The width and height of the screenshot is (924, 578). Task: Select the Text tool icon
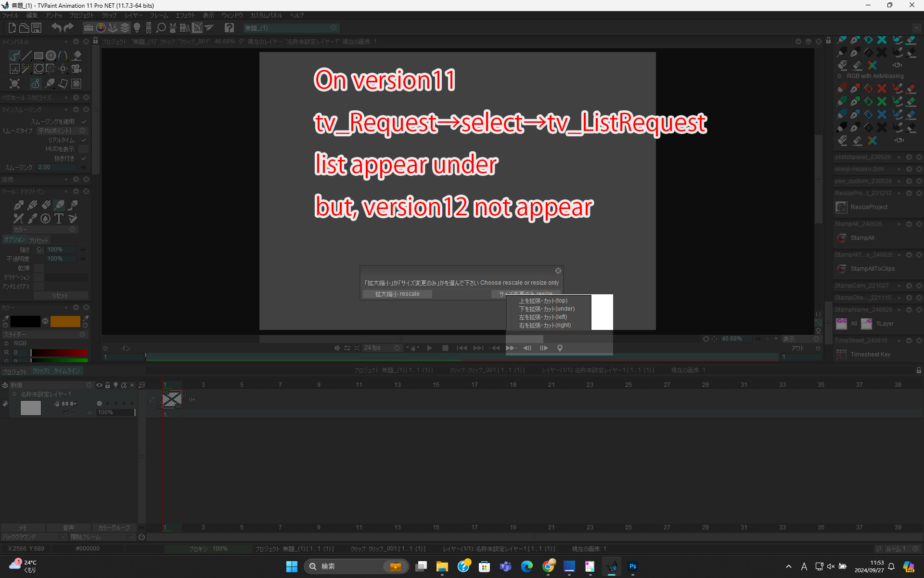59,219
